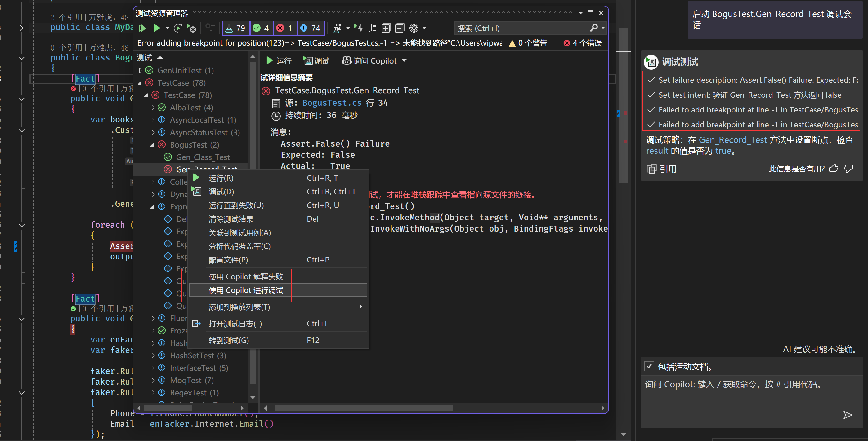Select AlbaTest (4) in the tree
This screenshot has height=441, width=868.
[x=191, y=108]
